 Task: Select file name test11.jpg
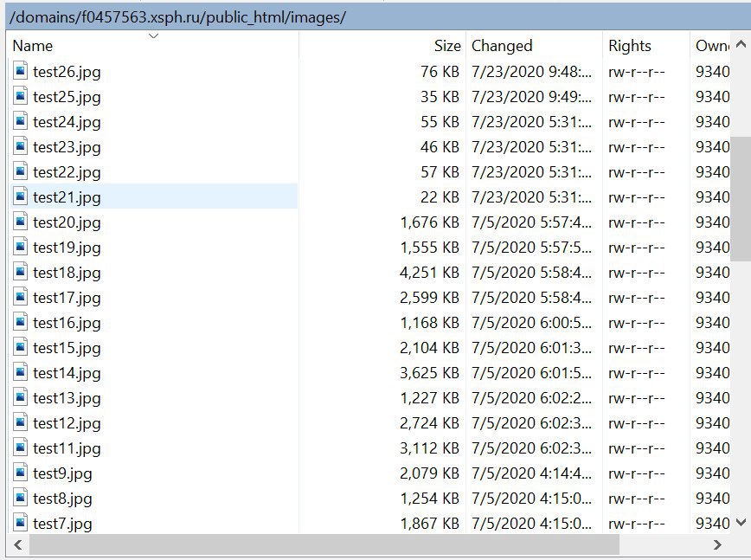click(x=67, y=447)
